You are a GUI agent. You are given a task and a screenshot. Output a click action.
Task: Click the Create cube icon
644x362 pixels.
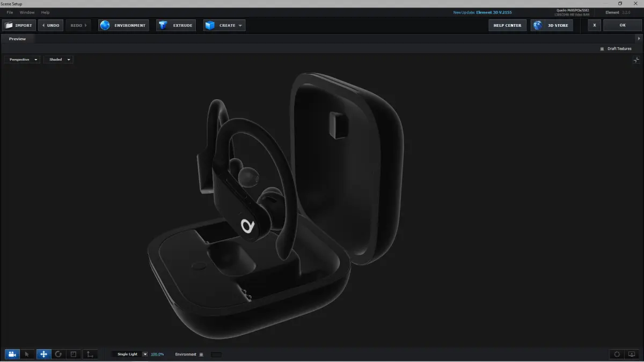coord(210,25)
